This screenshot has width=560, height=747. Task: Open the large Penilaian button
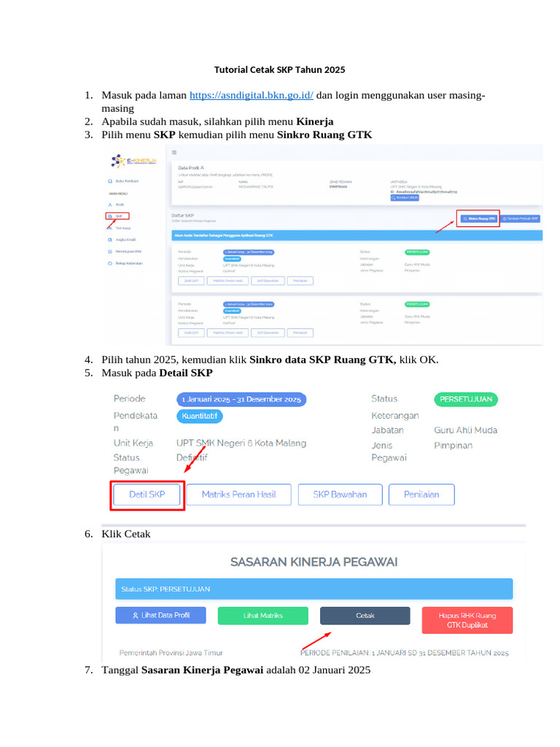421,495
